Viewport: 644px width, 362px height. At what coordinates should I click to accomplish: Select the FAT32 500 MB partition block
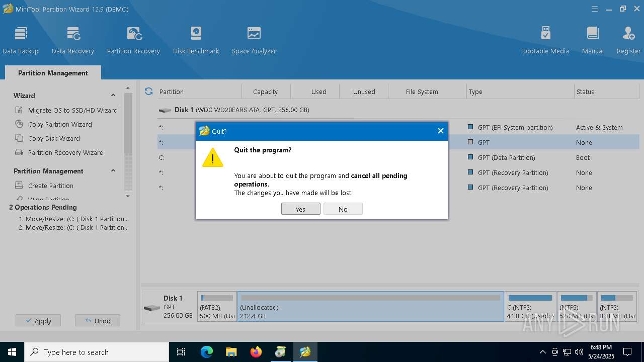pyautogui.click(x=217, y=307)
